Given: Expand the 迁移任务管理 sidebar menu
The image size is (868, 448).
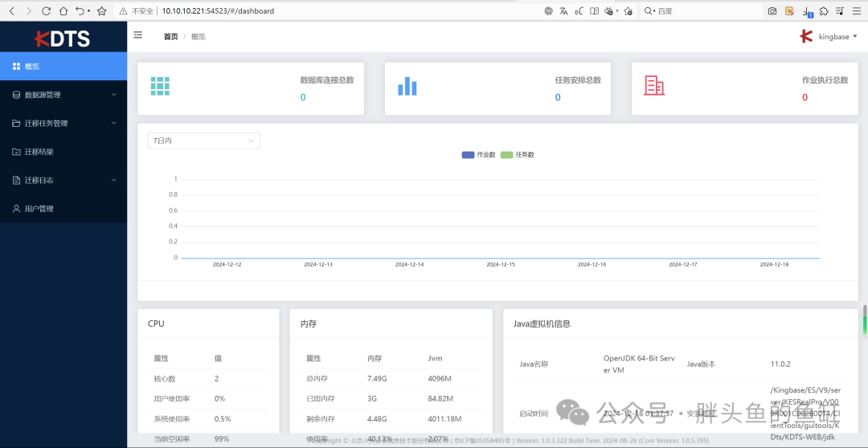Looking at the screenshot, I should click(x=63, y=124).
